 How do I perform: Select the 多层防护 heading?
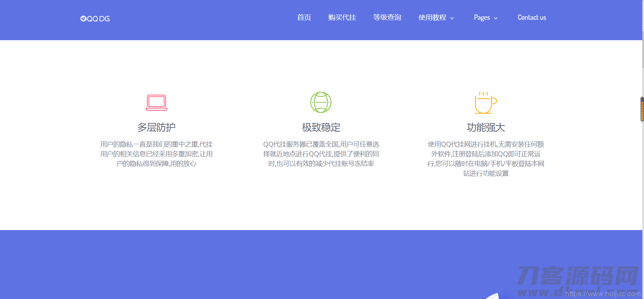(156, 127)
